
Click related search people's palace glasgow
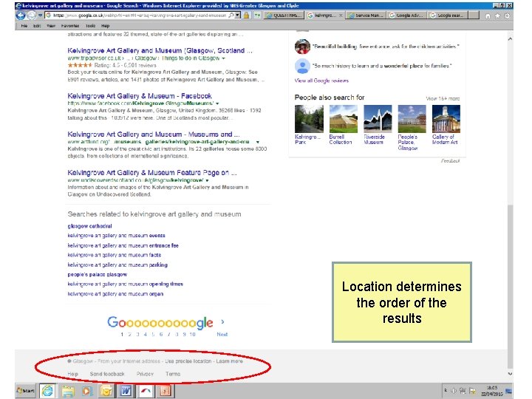point(98,274)
